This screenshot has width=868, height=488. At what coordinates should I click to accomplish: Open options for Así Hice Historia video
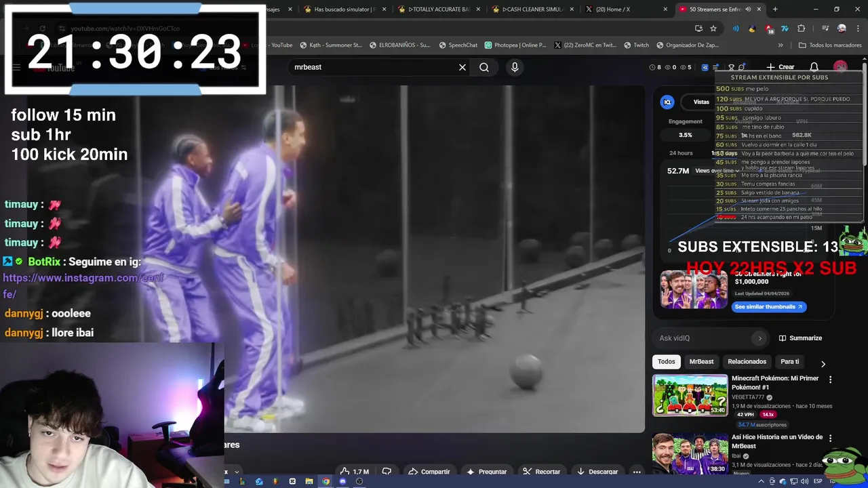click(830, 439)
